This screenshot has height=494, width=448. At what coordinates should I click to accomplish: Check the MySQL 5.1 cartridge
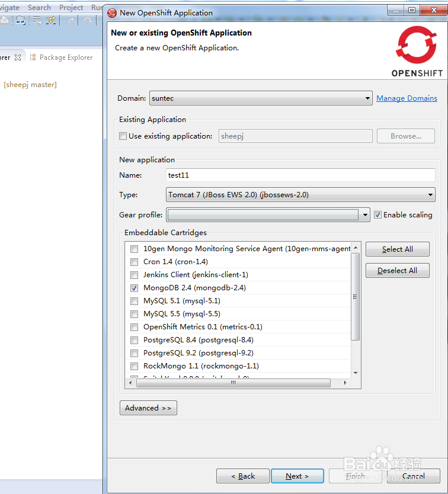coord(135,301)
